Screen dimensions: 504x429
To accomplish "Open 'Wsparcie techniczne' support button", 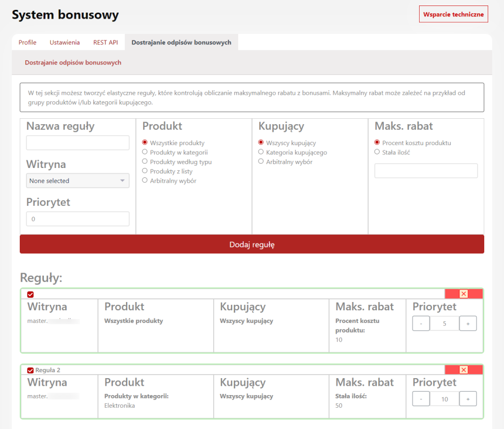I will point(453,14).
